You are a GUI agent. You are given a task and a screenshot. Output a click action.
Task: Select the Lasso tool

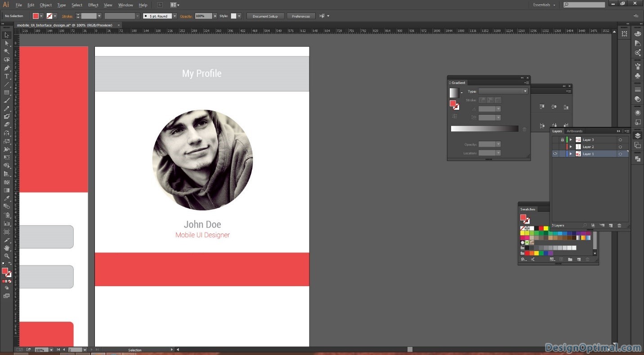[x=7, y=59]
